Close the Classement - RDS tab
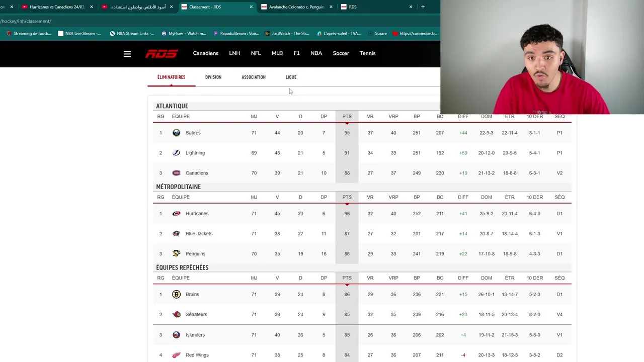 pos(251,7)
